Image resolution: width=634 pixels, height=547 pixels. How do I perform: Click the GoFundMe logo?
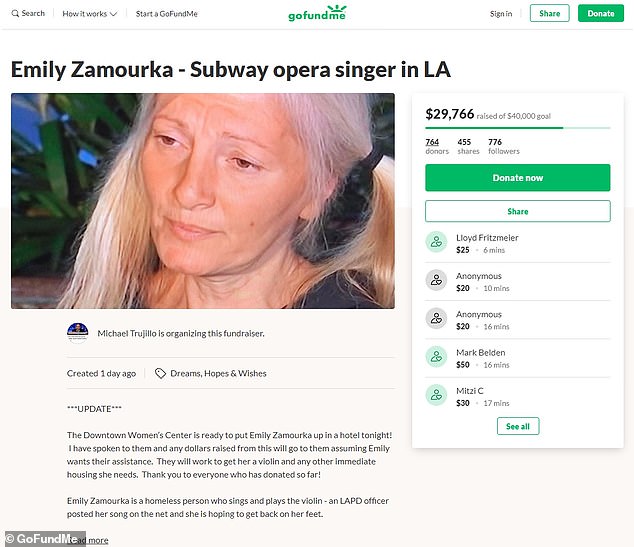pyautogui.click(x=316, y=14)
